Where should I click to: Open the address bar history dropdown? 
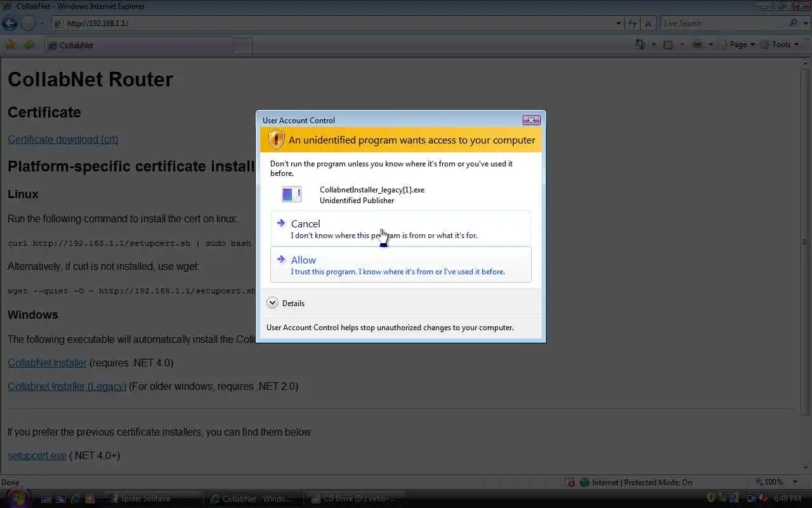(619, 23)
